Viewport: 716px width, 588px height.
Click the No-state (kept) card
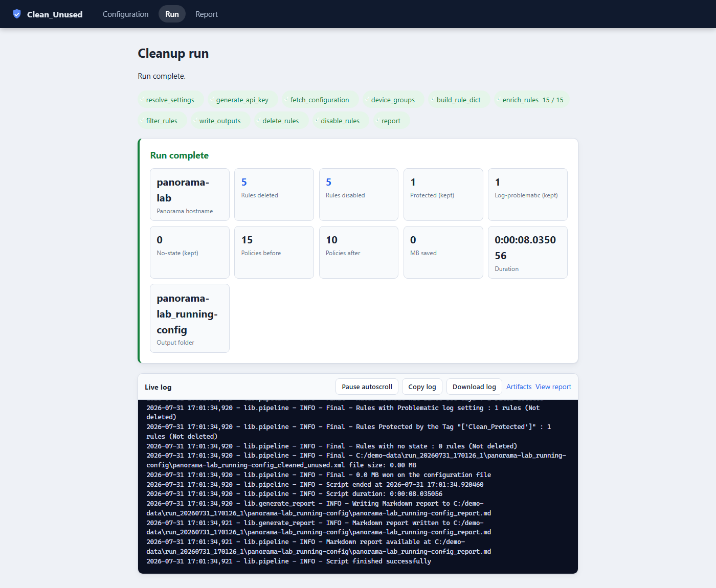pyautogui.click(x=190, y=253)
